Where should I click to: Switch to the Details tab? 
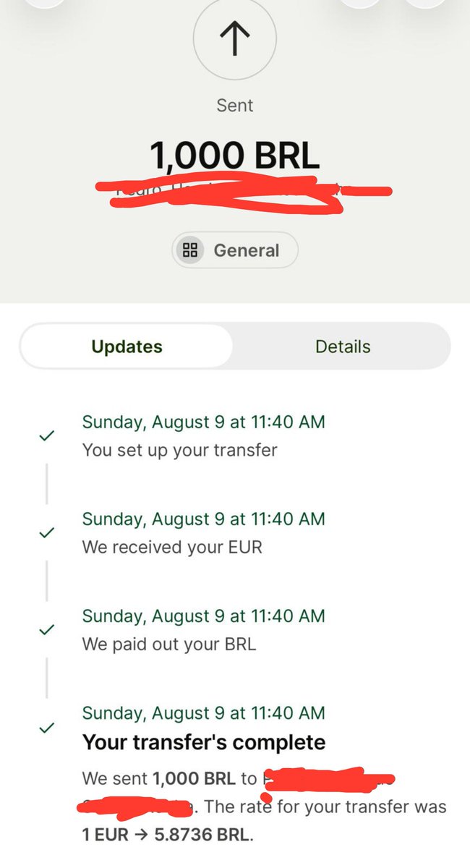pos(343,346)
